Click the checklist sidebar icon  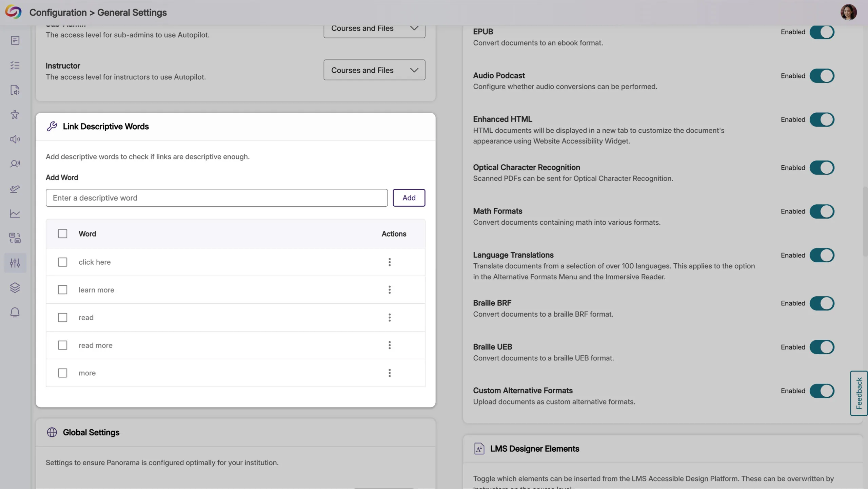coord(15,65)
